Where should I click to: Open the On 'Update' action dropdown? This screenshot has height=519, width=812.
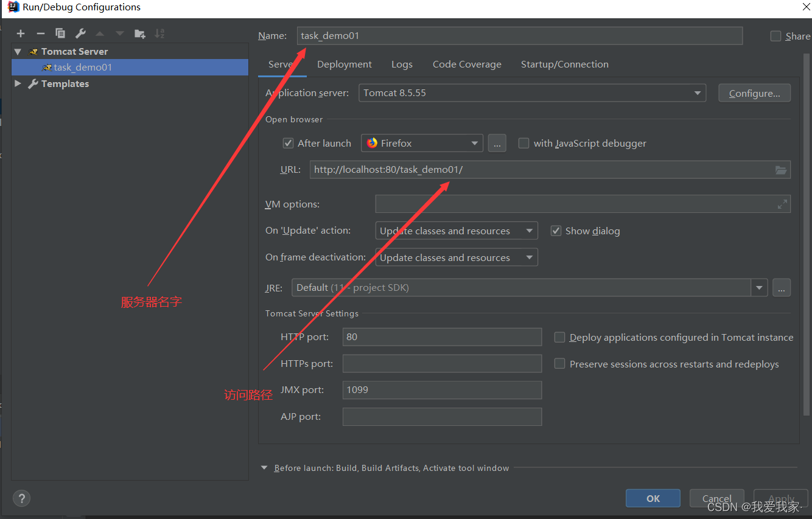pyautogui.click(x=457, y=231)
